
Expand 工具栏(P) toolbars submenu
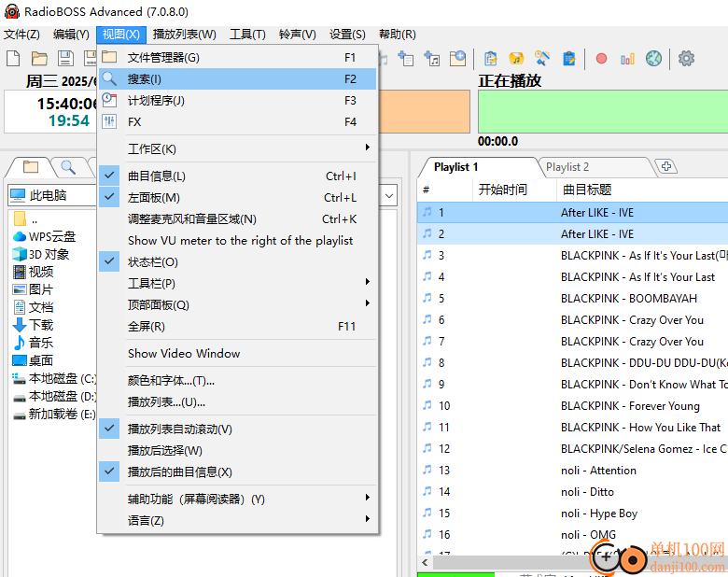point(237,284)
